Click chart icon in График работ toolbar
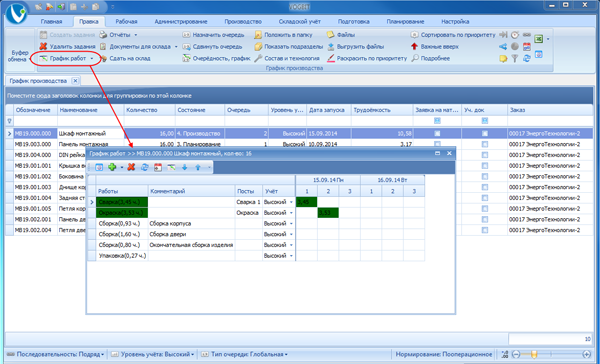This screenshot has height=364, width=600. pos(171,167)
